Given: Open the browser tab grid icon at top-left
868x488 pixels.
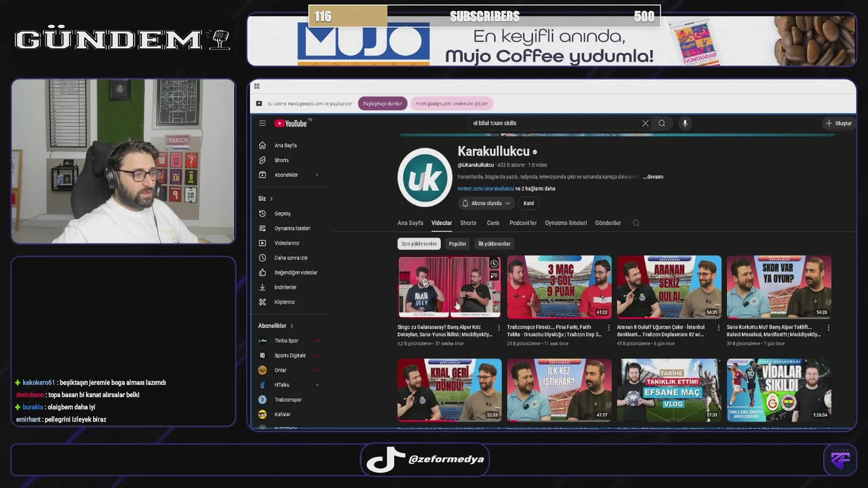Looking at the screenshot, I should (x=258, y=87).
